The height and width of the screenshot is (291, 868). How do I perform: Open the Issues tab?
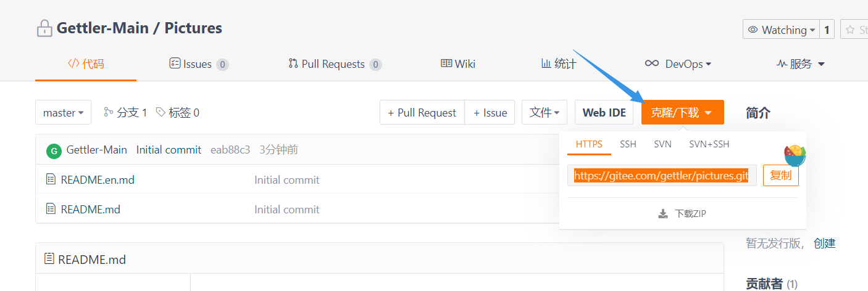pos(199,64)
